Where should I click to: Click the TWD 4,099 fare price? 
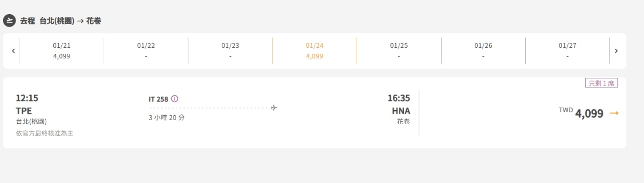tap(581, 113)
